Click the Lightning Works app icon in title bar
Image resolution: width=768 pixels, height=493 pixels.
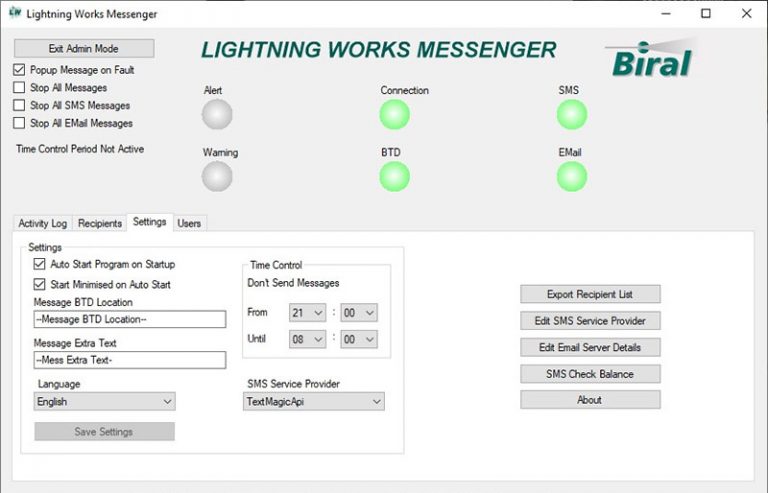[x=14, y=14]
